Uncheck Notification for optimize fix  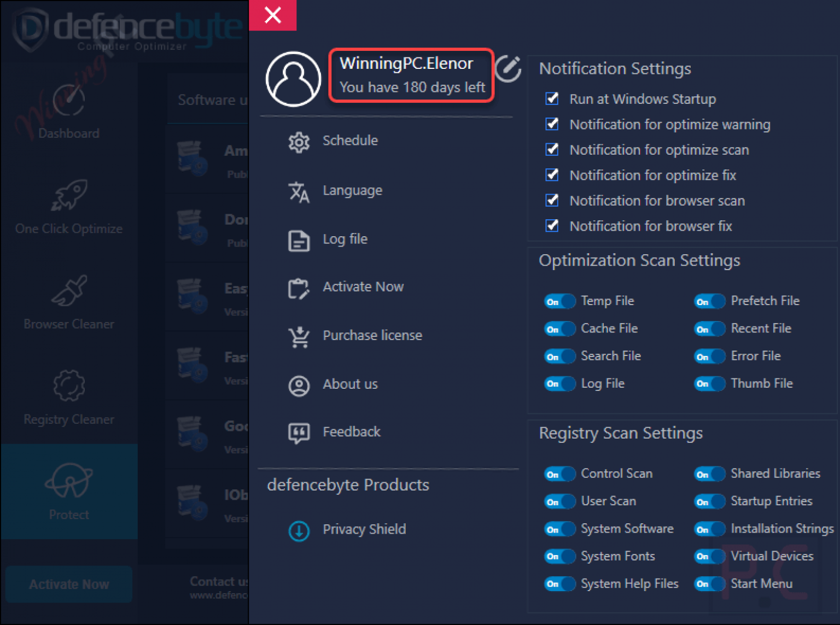point(552,174)
